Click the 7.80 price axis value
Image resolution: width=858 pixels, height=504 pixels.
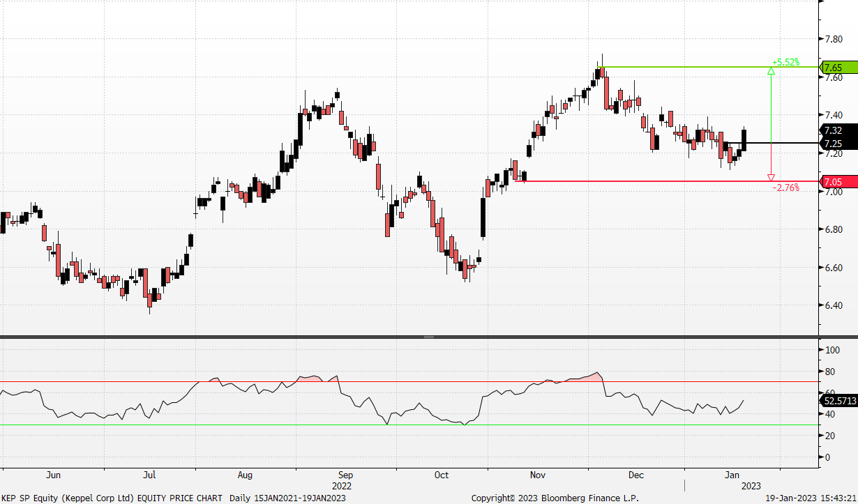[x=833, y=39]
